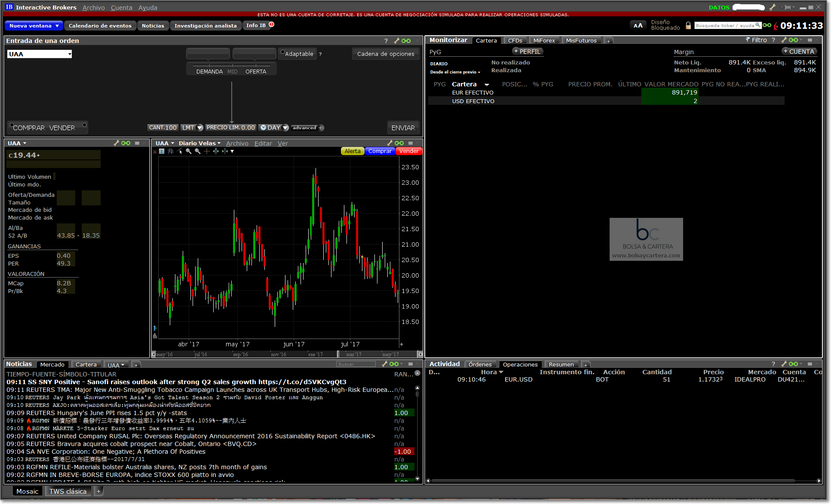
Task: Open Cadena de opciones
Action: (x=386, y=54)
